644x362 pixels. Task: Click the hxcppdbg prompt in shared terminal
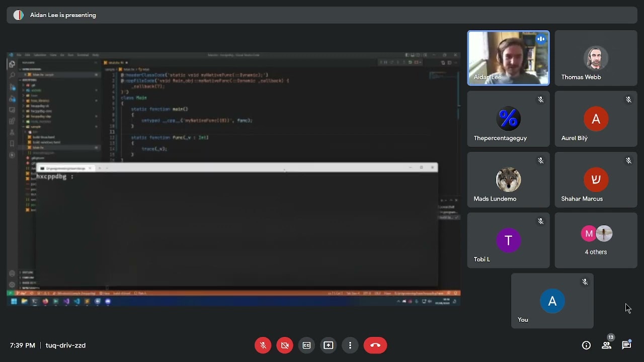(x=55, y=176)
